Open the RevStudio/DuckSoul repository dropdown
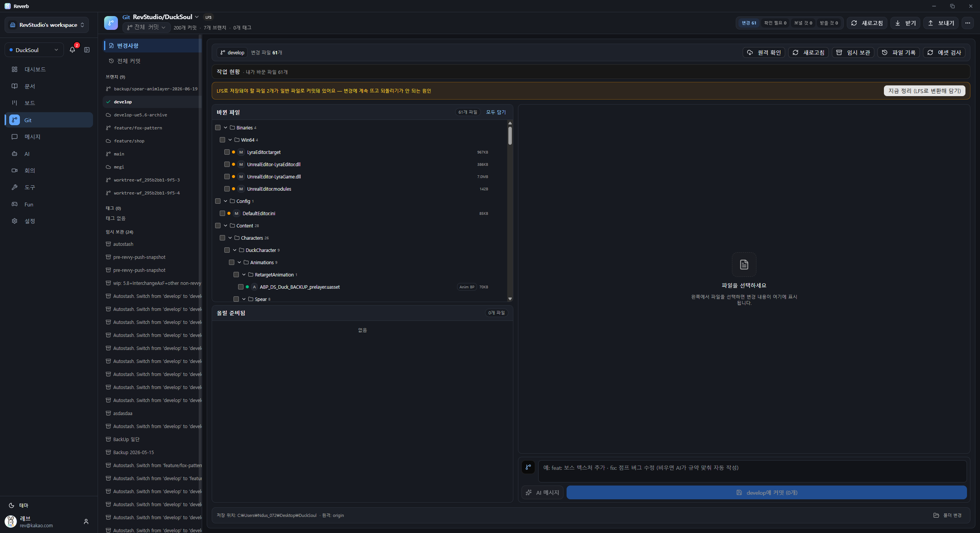980x533 pixels. tap(166, 17)
